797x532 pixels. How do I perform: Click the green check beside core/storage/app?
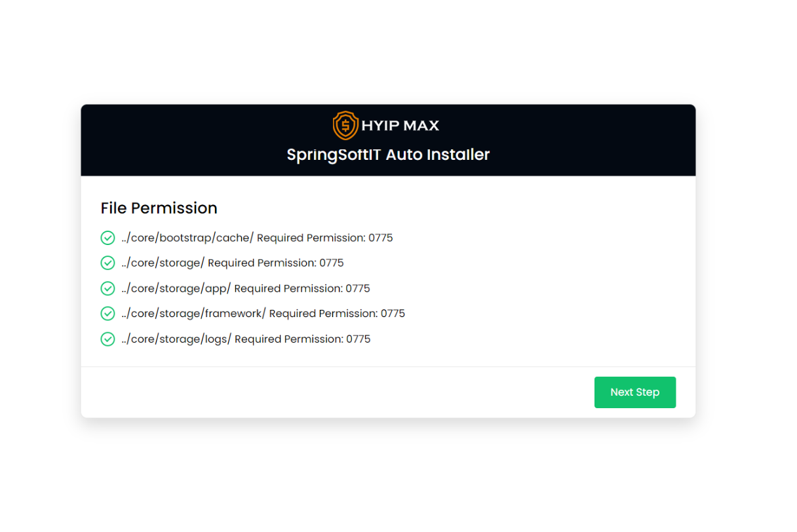point(107,288)
